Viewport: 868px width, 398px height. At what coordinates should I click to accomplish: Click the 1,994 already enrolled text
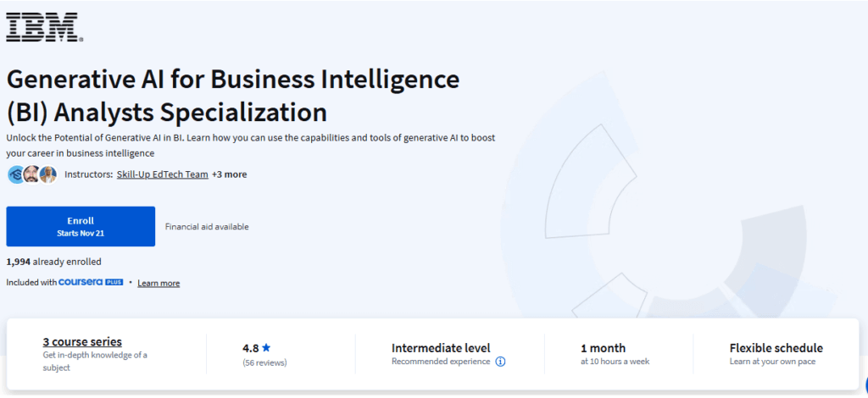[53, 262]
